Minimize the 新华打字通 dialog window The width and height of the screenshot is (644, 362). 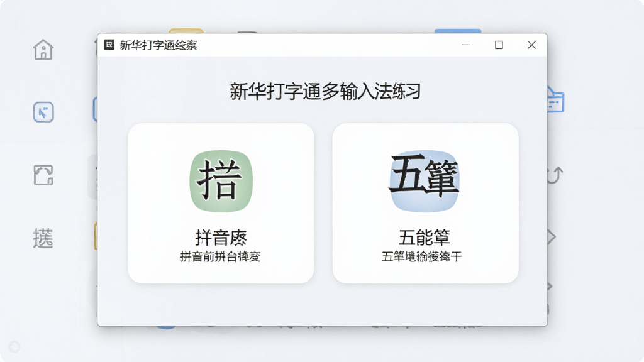point(466,45)
